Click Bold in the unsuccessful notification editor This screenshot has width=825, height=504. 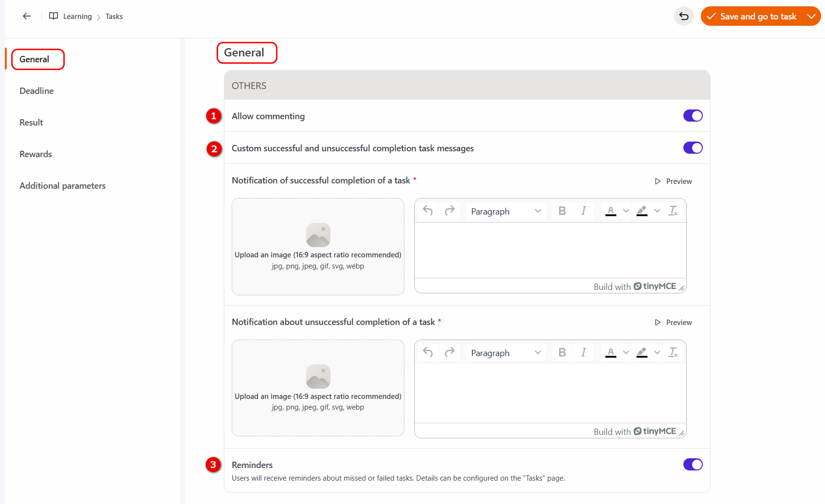click(562, 352)
